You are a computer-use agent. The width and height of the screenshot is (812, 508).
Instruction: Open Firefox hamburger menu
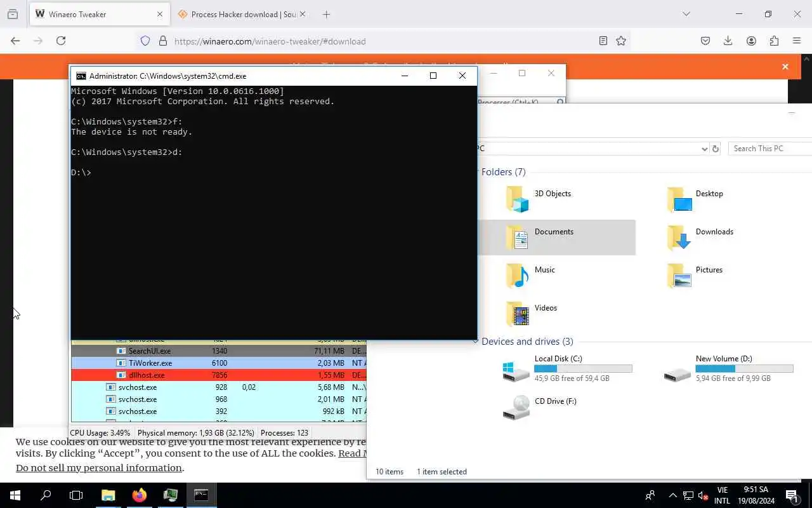(x=797, y=41)
